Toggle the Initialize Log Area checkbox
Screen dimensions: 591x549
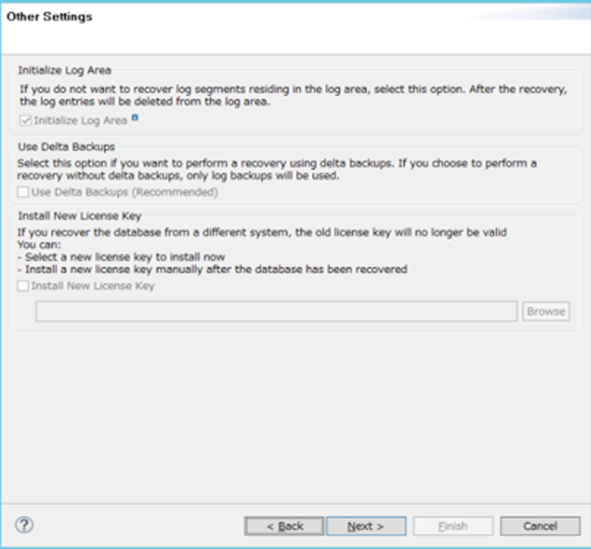click(x=25, y=121)
